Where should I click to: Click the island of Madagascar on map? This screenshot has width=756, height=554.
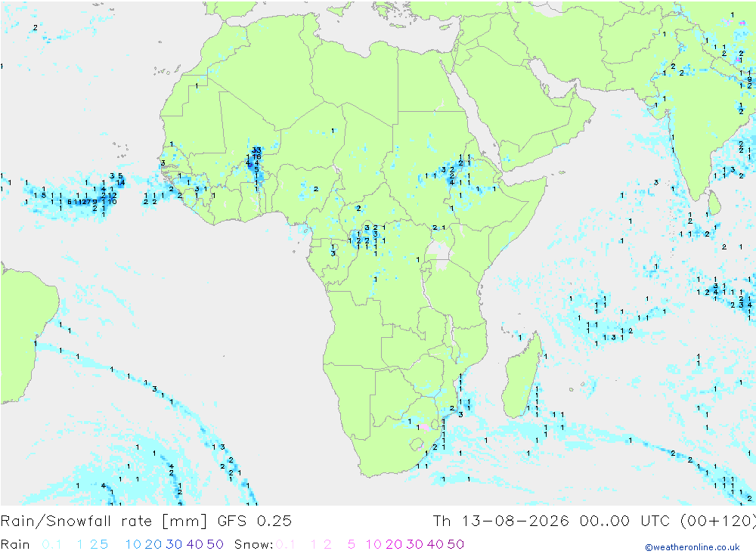(x=521, y=379)
